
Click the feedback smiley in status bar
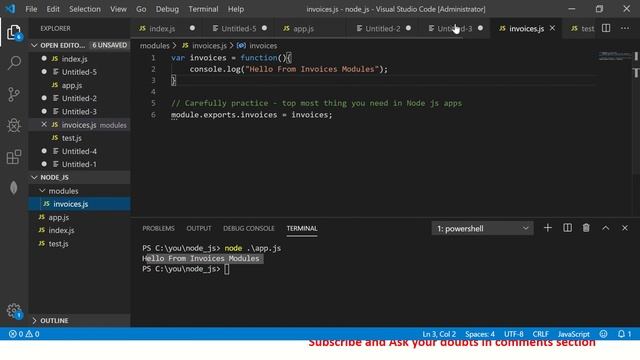pos(603,334)
